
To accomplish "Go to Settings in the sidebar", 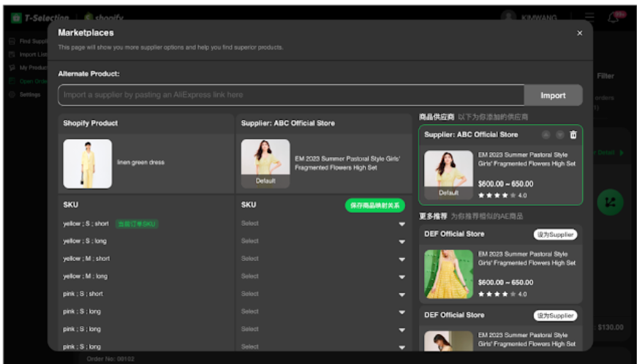I will (x=29, y=94).
